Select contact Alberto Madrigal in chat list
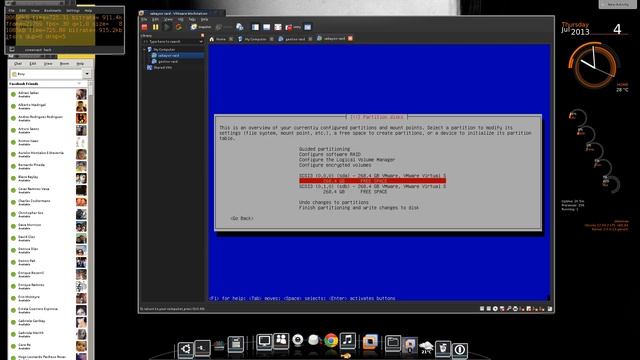 pyautogui.click(x=48, y=106)
